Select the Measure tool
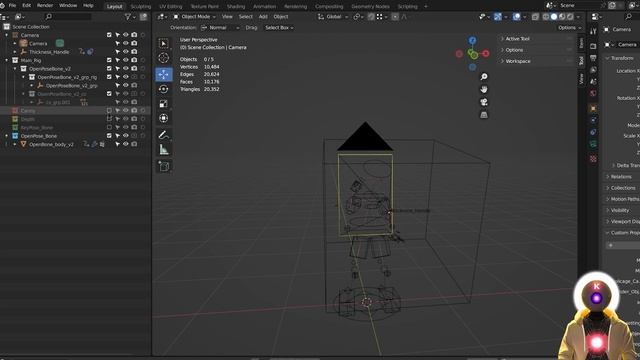Viewport: 640px width, 360px height. coord(164,150)
